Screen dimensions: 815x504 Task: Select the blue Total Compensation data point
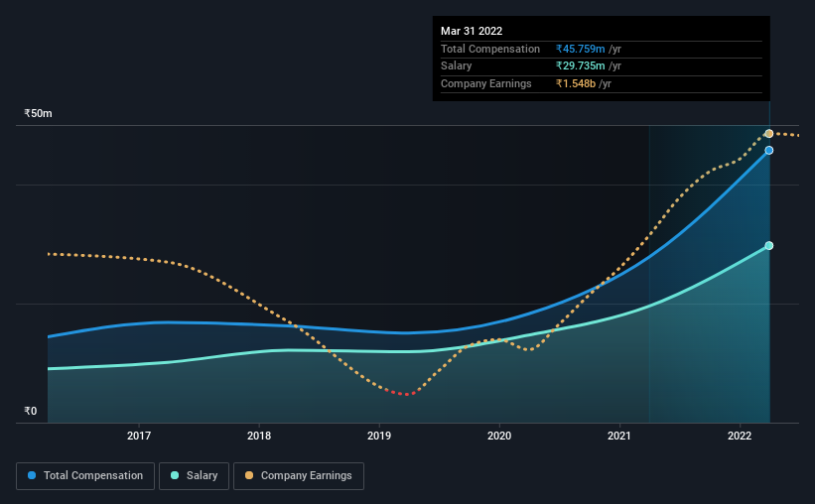[x=768, y=150]
